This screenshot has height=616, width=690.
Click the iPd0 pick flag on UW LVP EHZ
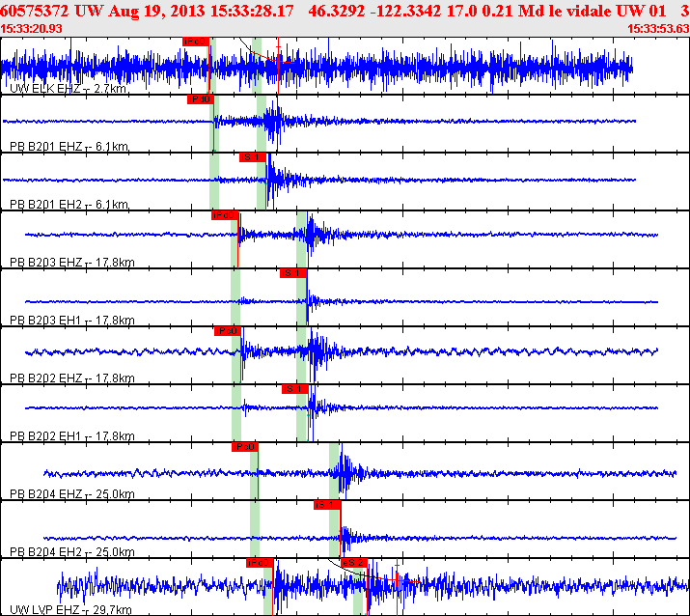[x=260, y=563]
